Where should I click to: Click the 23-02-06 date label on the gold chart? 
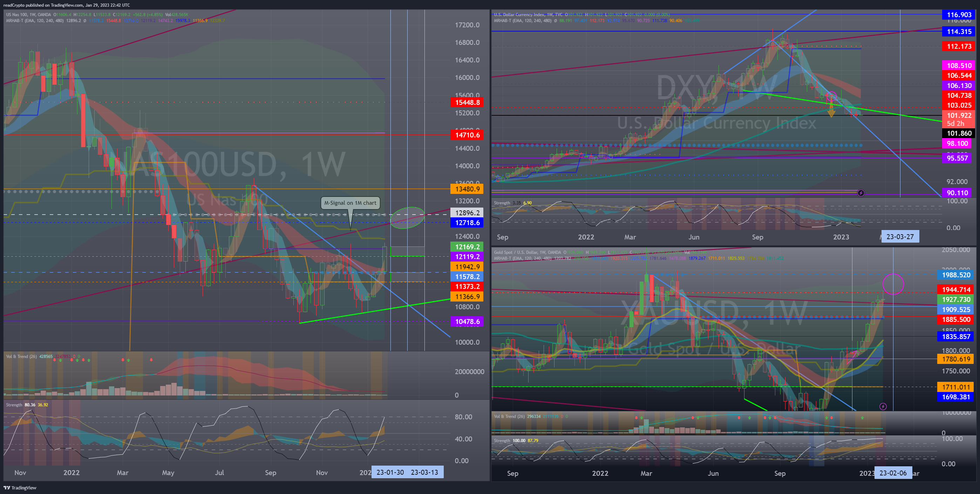[x=893, y=473]
